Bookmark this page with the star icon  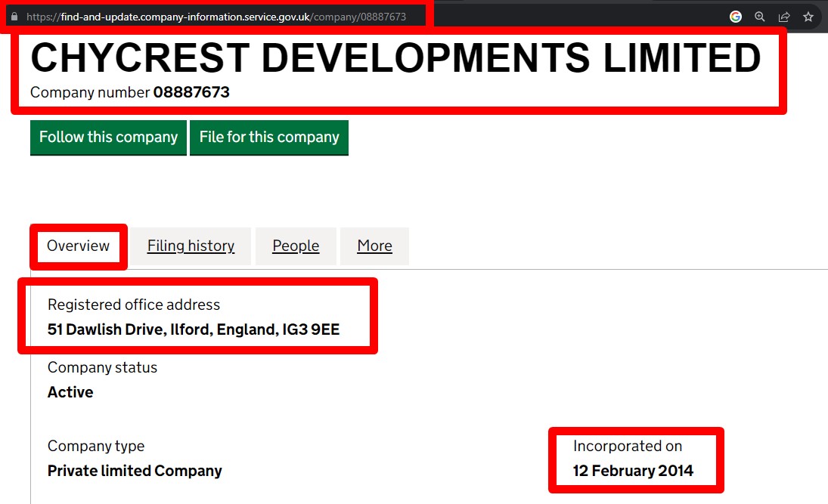pyautogui.click(x=808, y=17)
